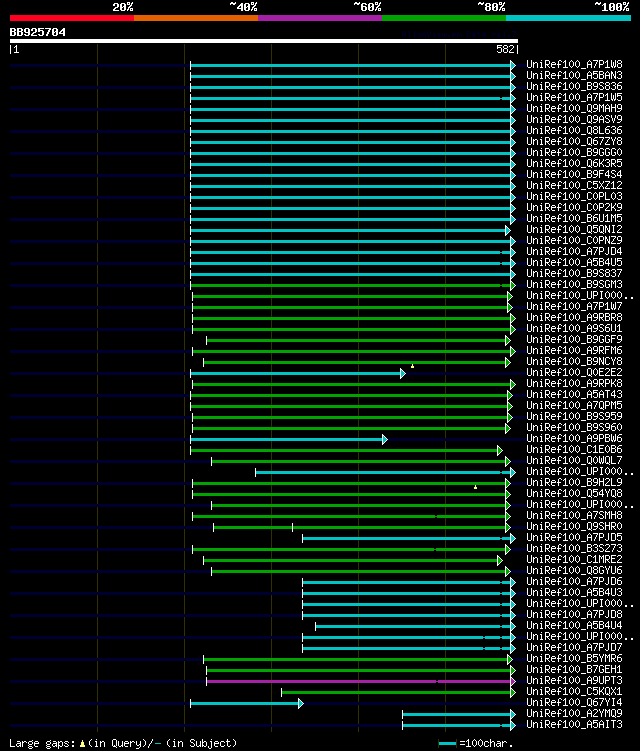Viewport: 640px width, 751px height.
Task: Select the UniRef100_C0PNZ9 hit label
Action: point(574,240)
